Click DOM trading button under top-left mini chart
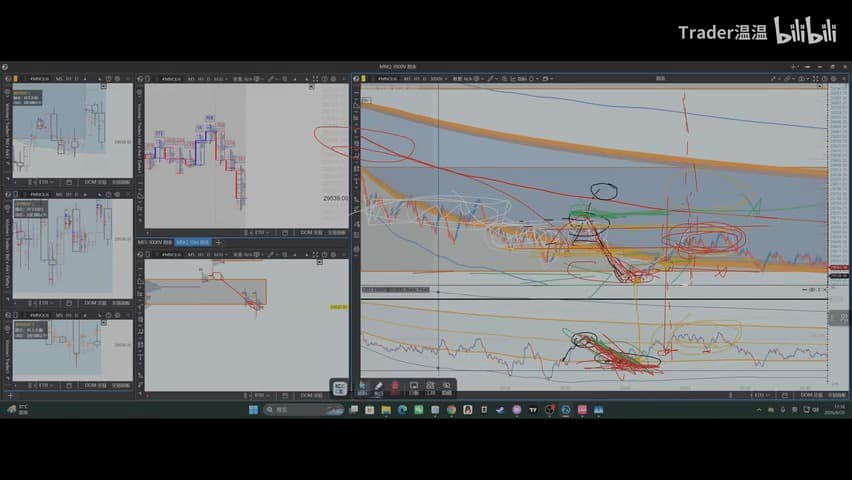Screen dimensions: 852x480 point(96,182)
